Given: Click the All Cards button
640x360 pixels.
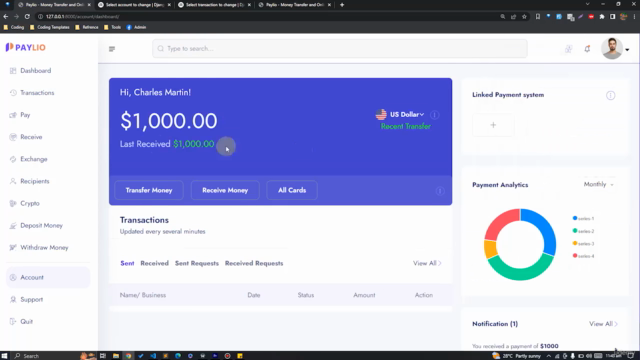Looking at the screenshot, I should pyautogui.click(x=292, y=190).
